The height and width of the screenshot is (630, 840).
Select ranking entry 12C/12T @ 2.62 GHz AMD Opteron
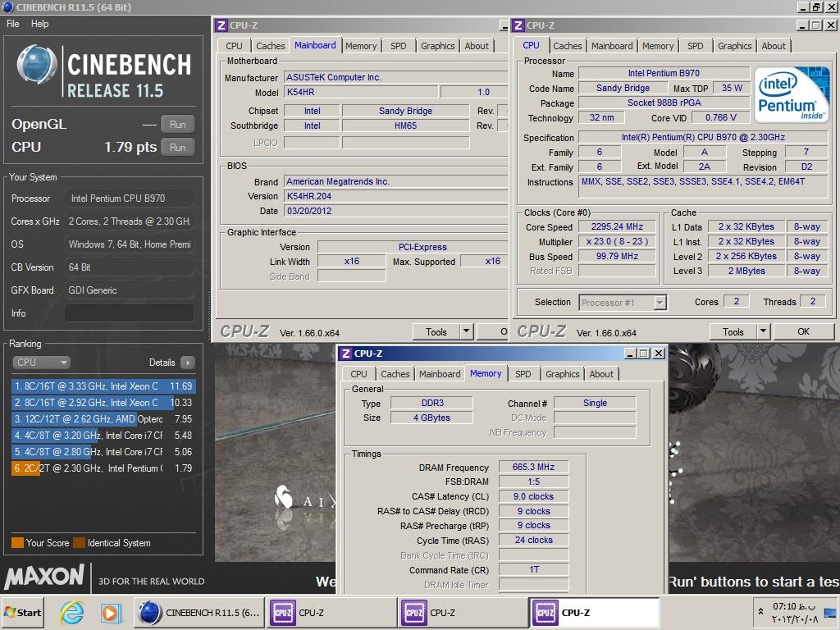pos(103,419)
